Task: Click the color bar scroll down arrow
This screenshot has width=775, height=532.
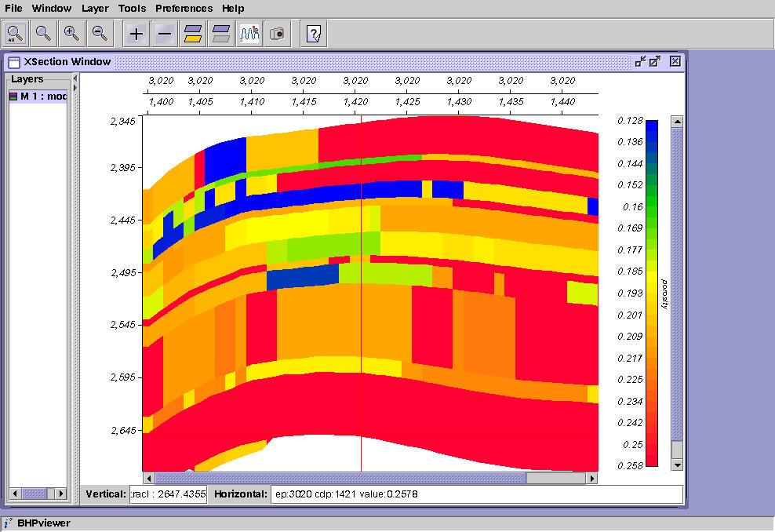Action: click(677, 465)
